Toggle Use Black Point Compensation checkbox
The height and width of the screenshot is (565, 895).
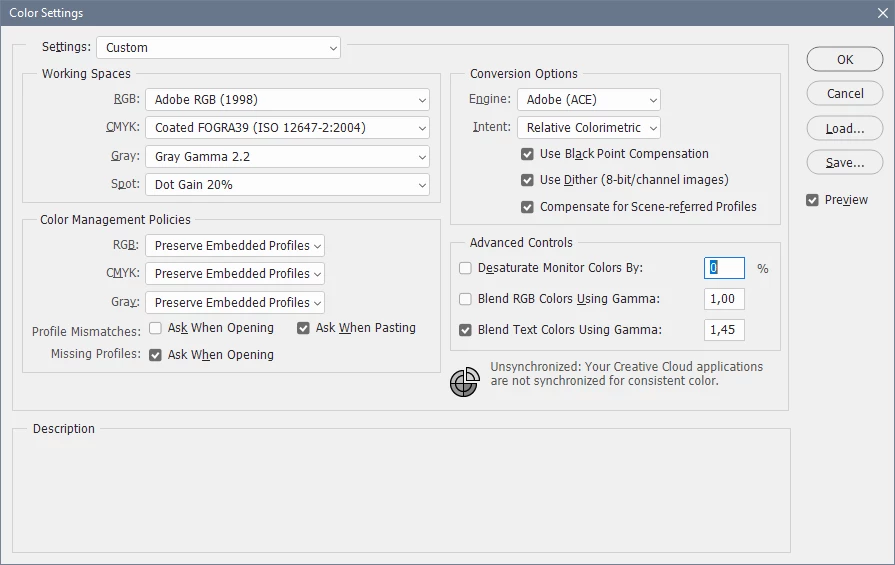tap(527, 154)
